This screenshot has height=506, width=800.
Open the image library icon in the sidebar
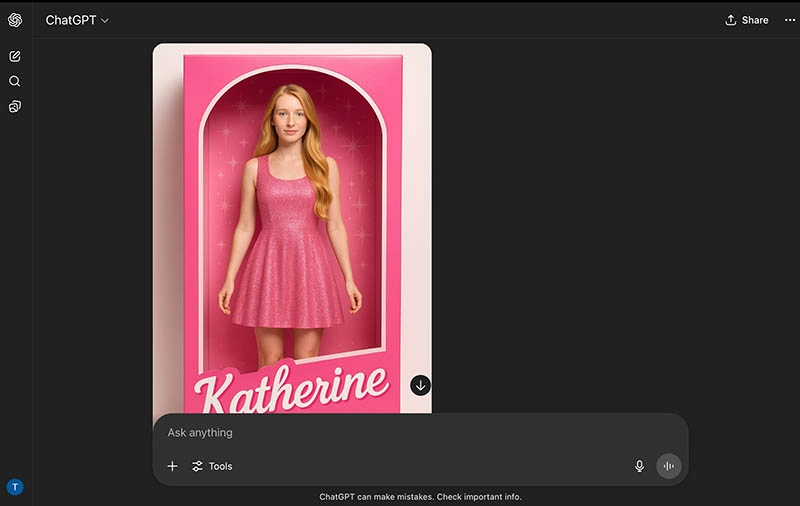(x=15, y=106)
